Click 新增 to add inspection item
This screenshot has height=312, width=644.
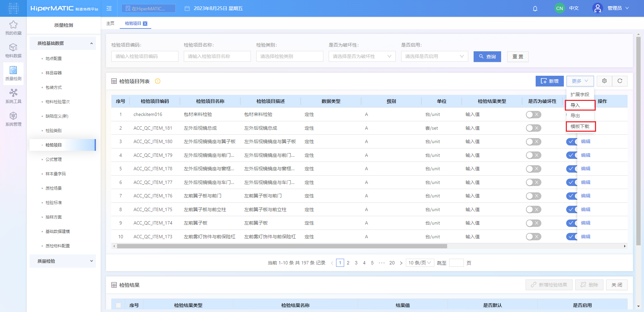pyautogui.click(x=549, y=81)
